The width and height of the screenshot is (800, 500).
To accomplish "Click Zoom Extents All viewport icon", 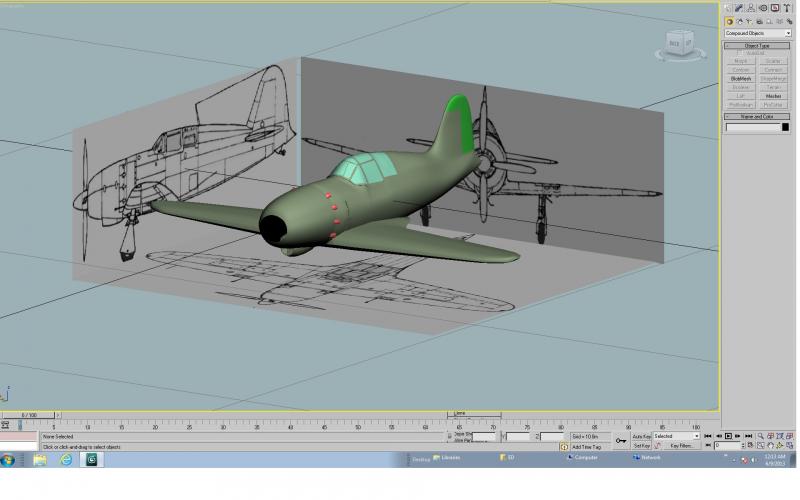I will (x=790, y=436).
